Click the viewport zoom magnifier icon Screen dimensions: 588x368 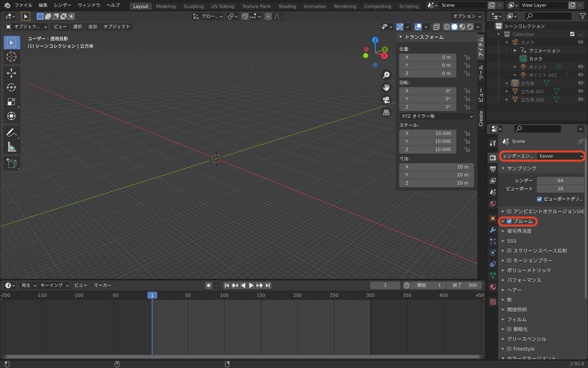click(x=386, y=75)
